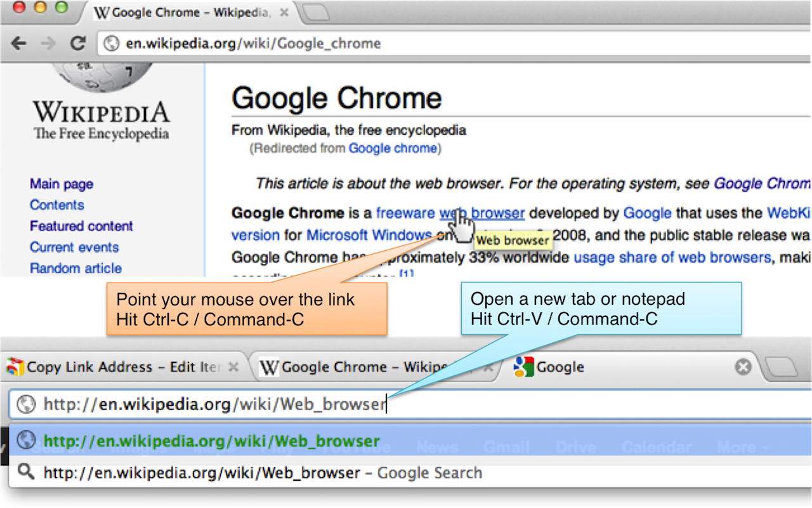Switch to the Copy Link Address tab
Screen dimensions: 812x508
point(121,366)
